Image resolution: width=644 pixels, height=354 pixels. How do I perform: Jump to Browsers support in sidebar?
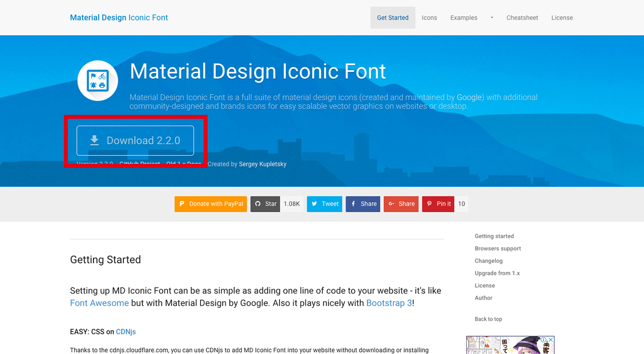498,249
